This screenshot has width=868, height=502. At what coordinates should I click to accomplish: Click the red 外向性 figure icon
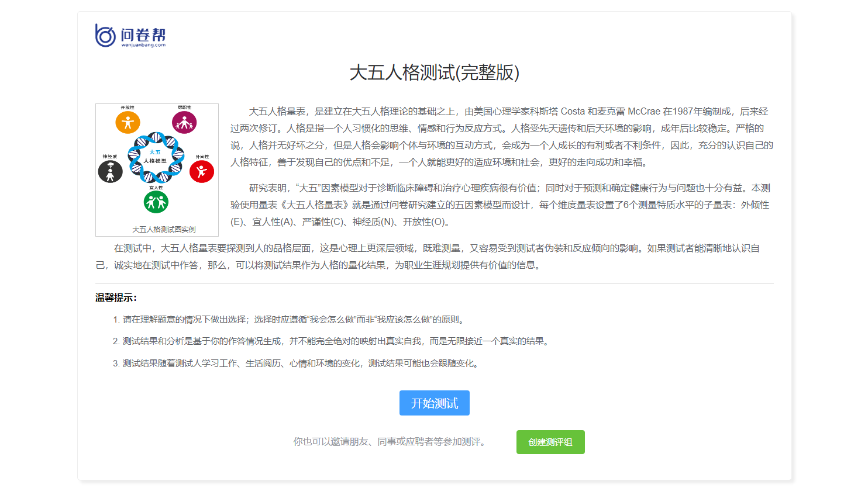(x=202, y=171)
